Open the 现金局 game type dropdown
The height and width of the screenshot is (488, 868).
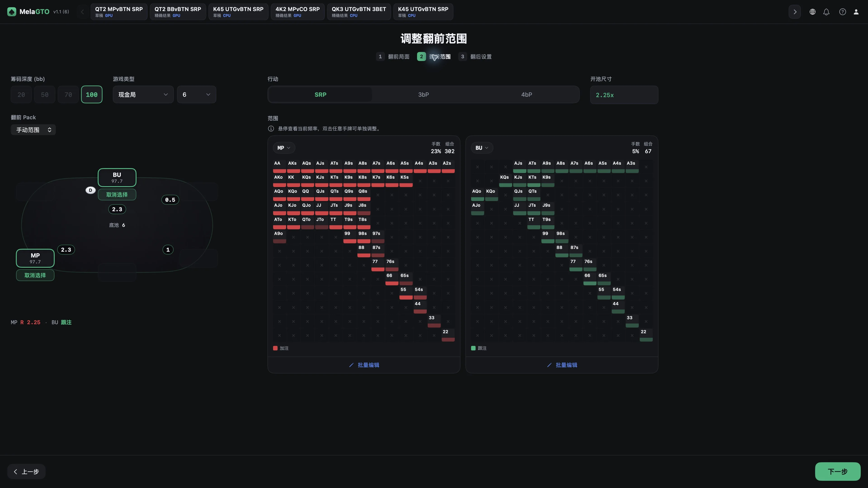point(143,95)
